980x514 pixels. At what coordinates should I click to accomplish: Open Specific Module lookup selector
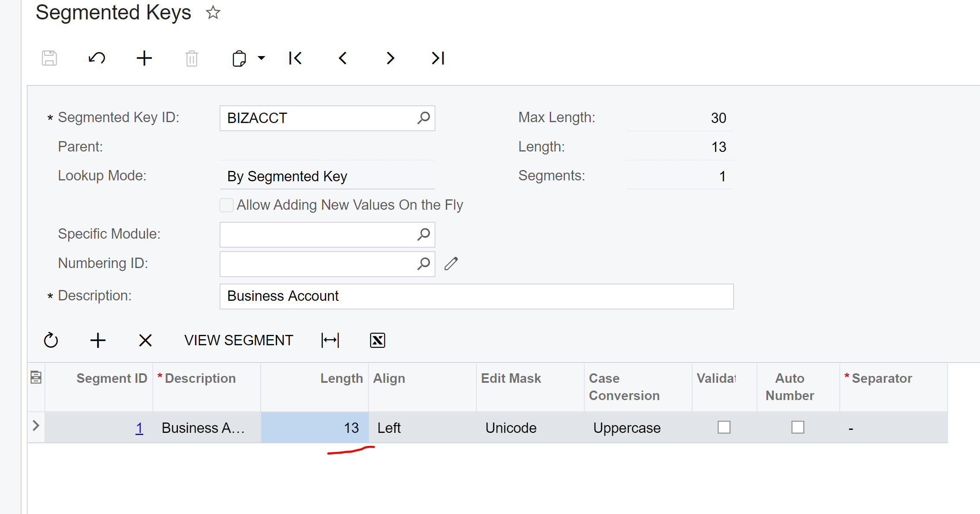click(423, 234)
